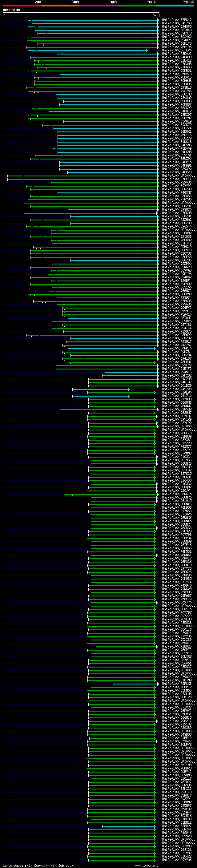
Task: Select the label UniRef100_O61915
Action: (x=177, y=501)
